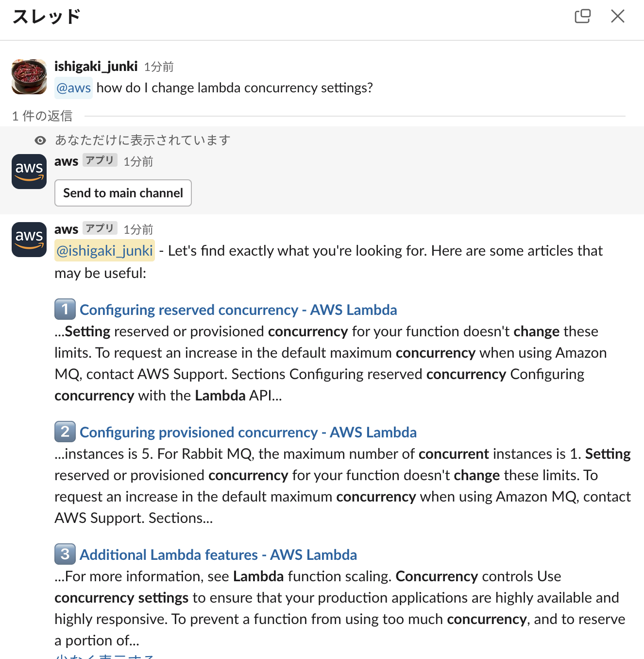Click the @aws mention in the question

pyautogui.click(x=73, y=88)
